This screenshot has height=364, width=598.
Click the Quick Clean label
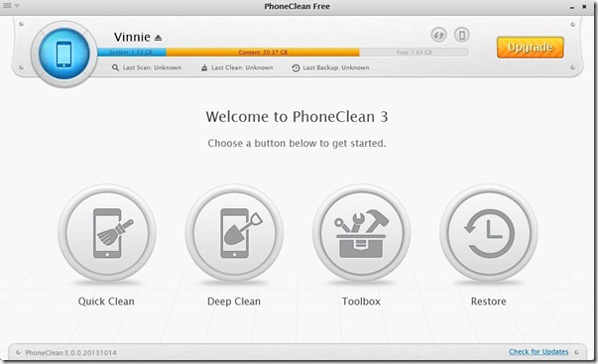pos(106,302)
